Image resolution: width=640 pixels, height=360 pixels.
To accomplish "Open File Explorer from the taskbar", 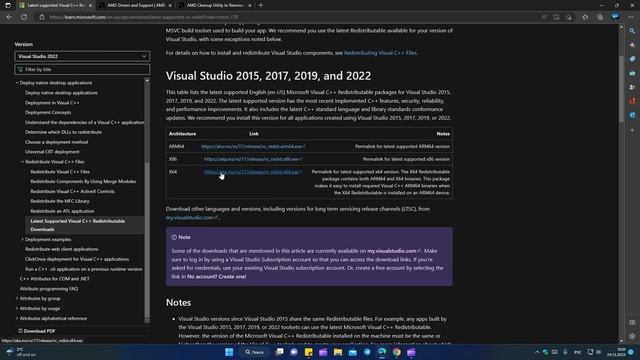I will click(338, 352).
